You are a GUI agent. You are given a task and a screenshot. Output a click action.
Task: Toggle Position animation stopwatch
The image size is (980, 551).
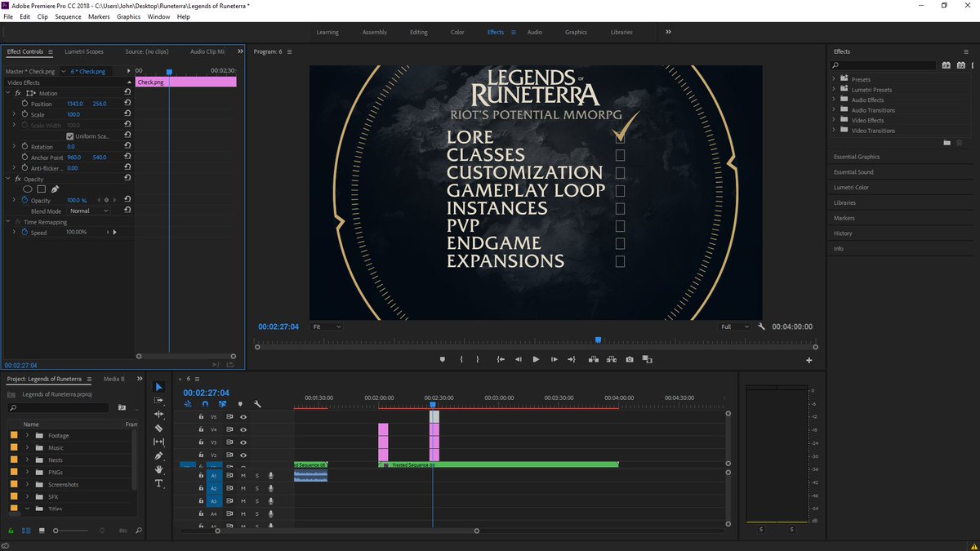(24, 104)
